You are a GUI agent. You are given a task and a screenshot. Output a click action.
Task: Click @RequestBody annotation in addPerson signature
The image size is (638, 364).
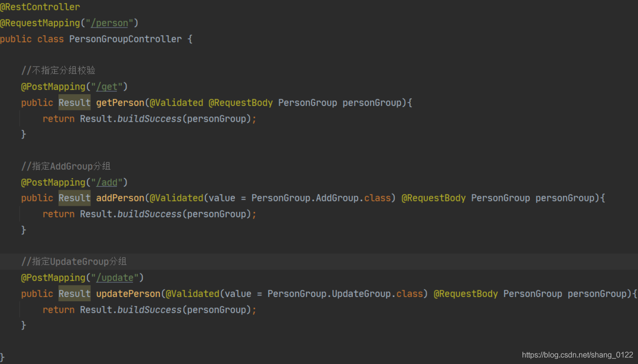click(x=434, y=198)
